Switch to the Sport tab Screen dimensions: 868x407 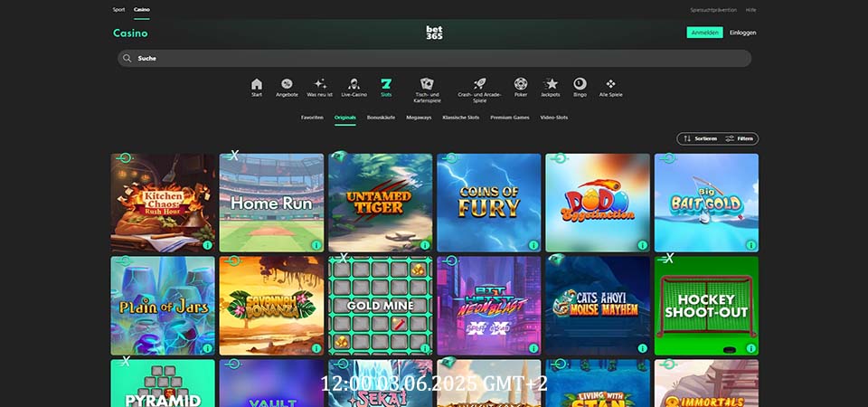pos(118,9)
